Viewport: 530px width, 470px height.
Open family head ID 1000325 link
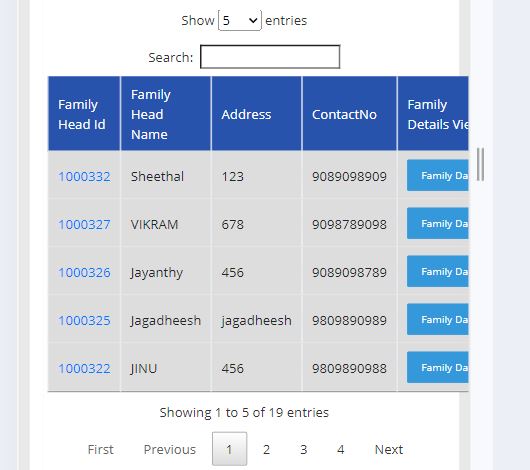84,321
